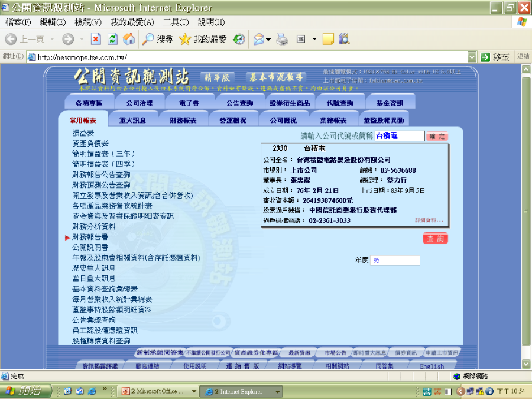Click the Mail envelope toolbar icon
Screen dimensions: 532x399
tap(258, 40)
